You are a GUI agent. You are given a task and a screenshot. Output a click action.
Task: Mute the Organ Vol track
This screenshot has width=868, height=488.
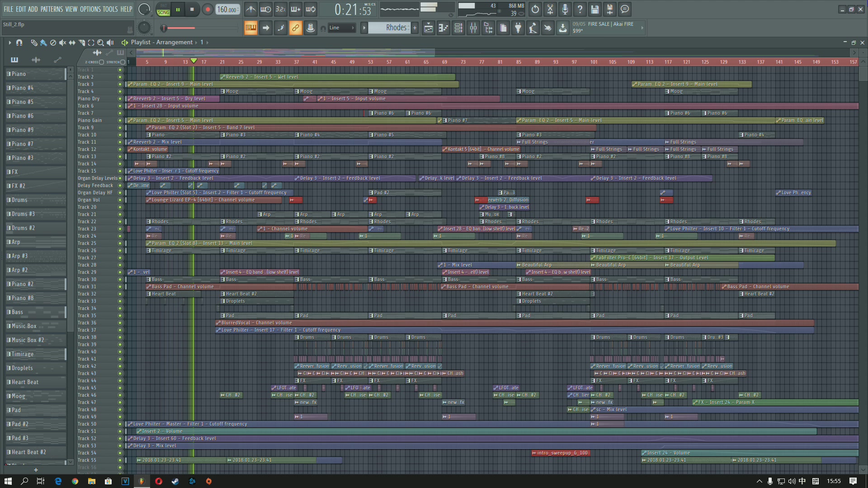tap(120, 200)
